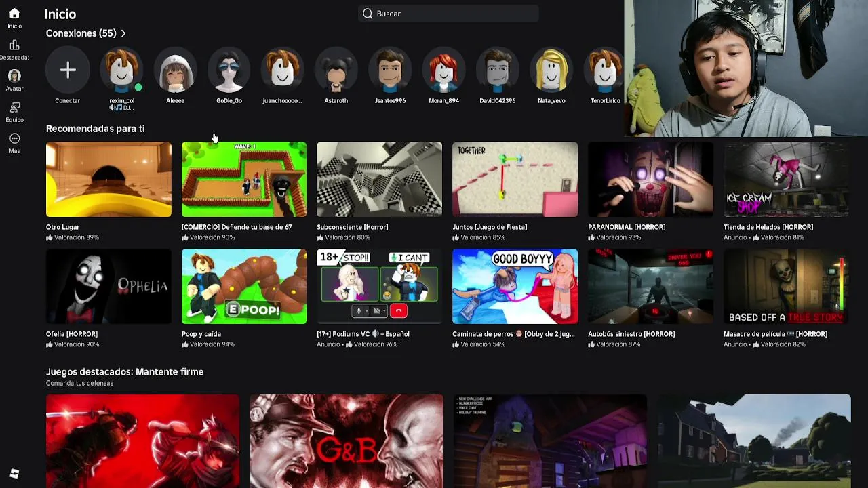
Task: Click Valoración 89% under Otro Lugar
Action: [73, 237]
